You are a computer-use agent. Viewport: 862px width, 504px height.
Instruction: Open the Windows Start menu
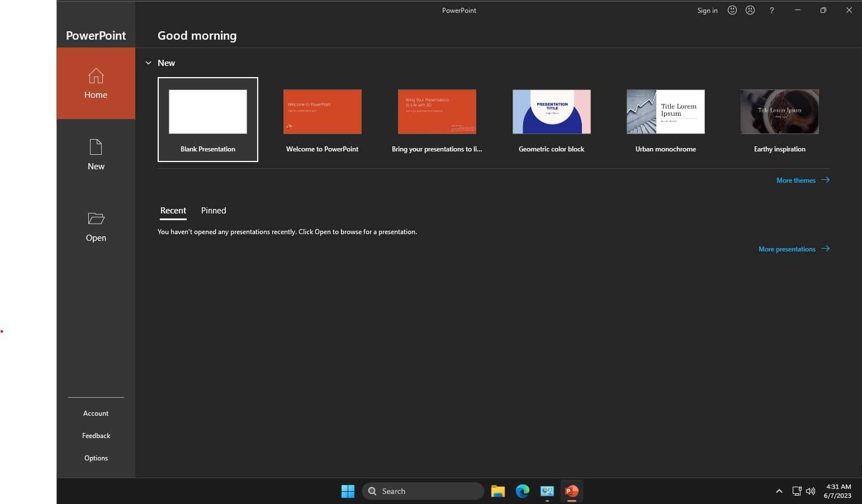348,491
